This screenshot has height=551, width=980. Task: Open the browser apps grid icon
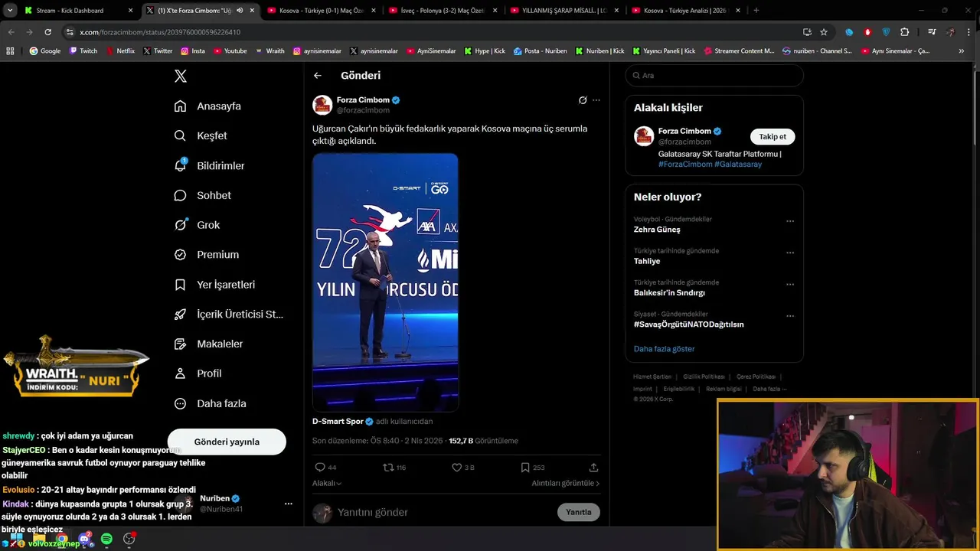(10, 51)
